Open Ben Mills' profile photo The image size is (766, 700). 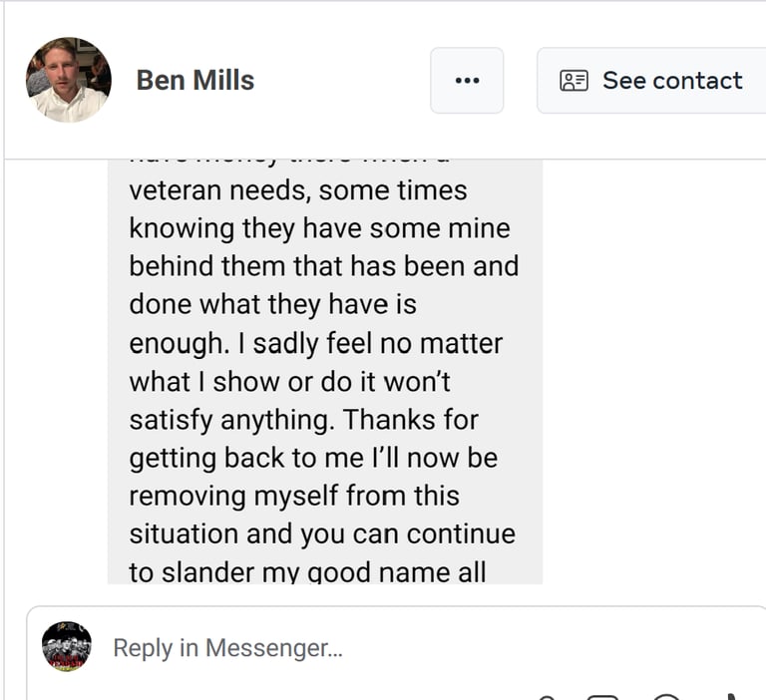68,80
